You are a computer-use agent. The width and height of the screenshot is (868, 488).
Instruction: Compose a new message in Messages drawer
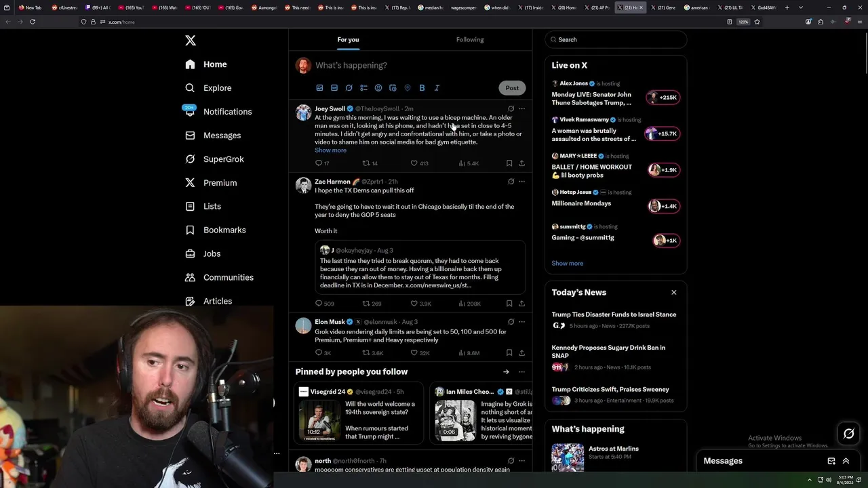pyautogui.click(x=831, y=461)
